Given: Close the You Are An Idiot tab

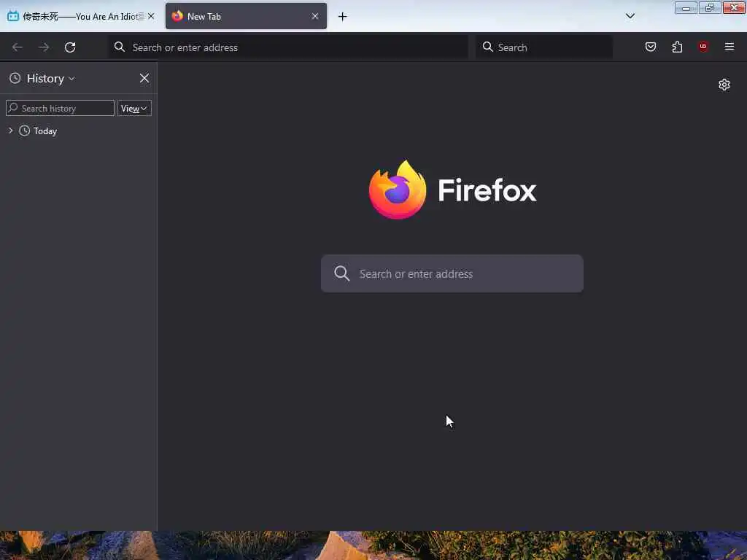Looking at the screenshot, I should (151, 16).
